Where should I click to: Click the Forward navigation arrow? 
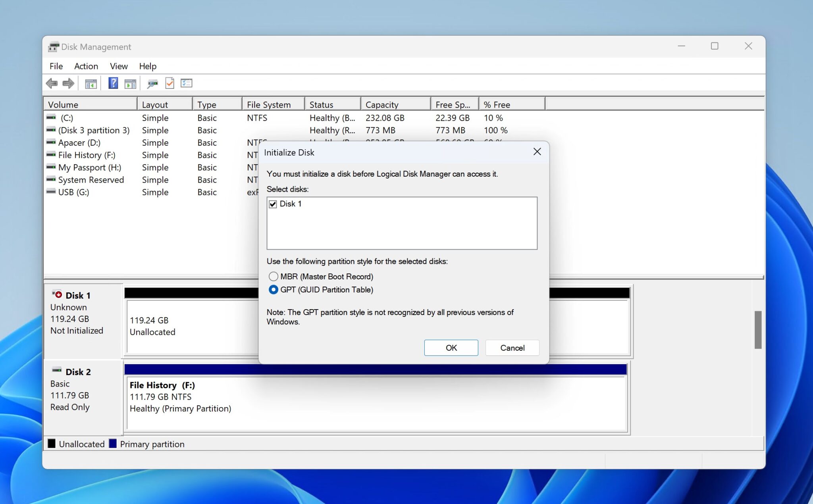[x=68, y=83]
